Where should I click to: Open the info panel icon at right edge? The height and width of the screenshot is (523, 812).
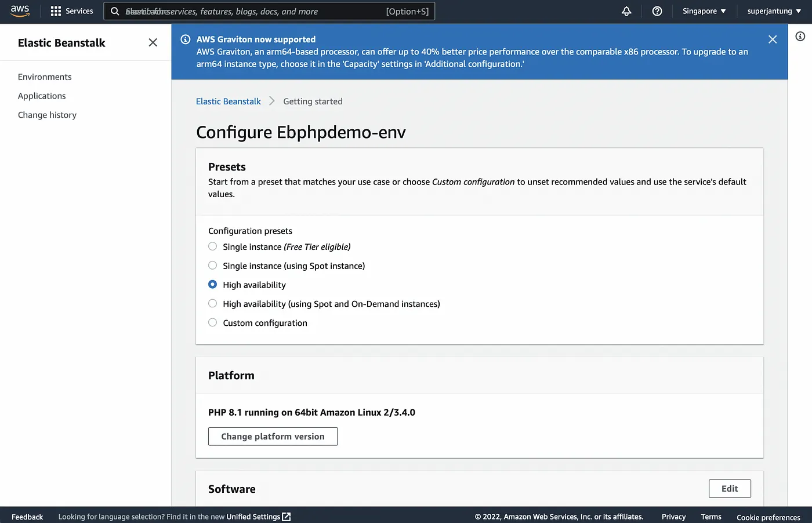(800, 37)
